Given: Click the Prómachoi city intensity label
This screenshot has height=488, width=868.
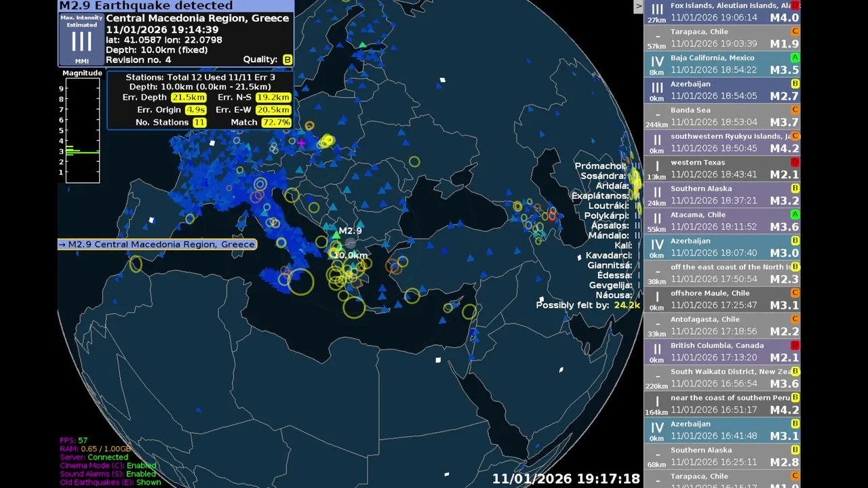Looking at the screenshot, I should (607, 166).
